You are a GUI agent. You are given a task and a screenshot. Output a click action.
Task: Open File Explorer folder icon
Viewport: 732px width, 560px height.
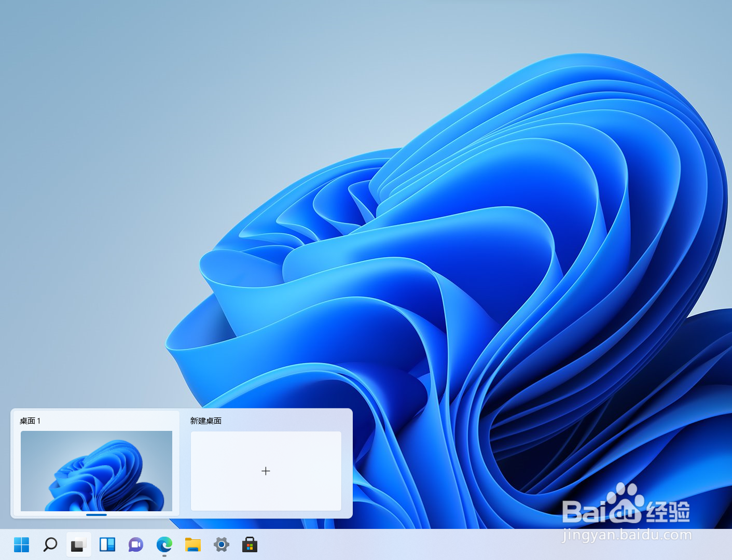(193, 545)
